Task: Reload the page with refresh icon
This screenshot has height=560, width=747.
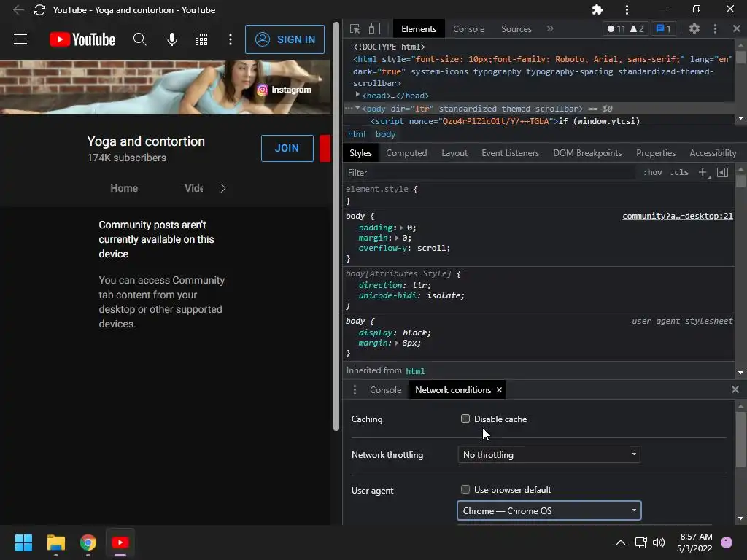Action: 39,10
